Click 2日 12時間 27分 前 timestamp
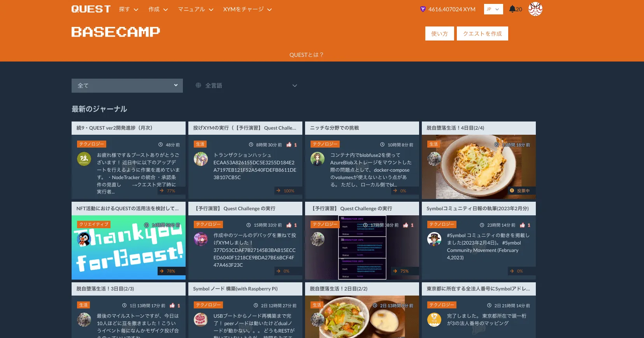The height and width of the screenshot is (338, 644). tap(279, 306)
